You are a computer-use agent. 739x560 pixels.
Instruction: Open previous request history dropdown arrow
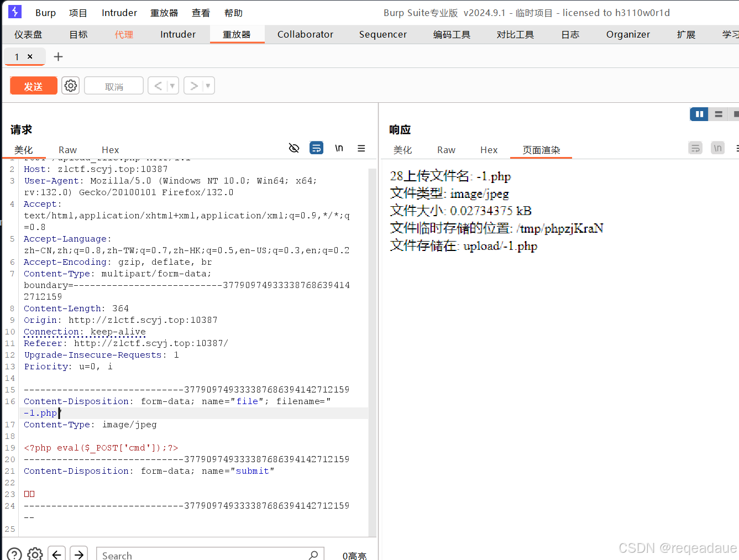coord(172,86)
